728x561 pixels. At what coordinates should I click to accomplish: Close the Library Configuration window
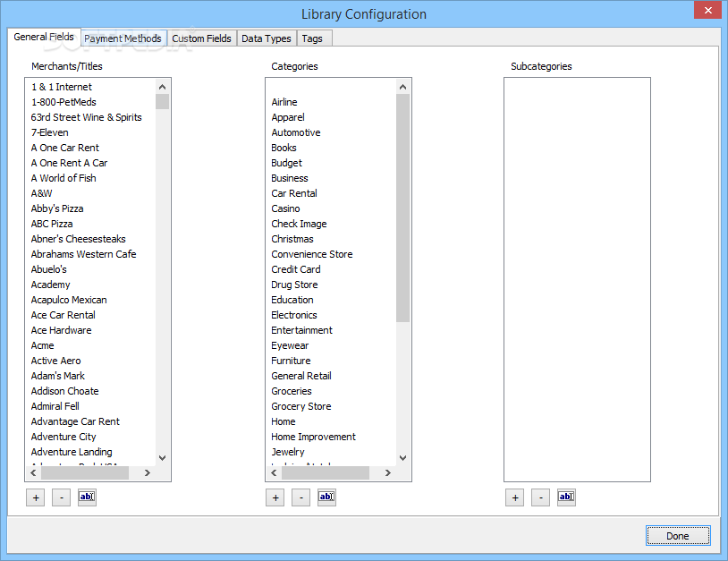click(x=708, y=10)
